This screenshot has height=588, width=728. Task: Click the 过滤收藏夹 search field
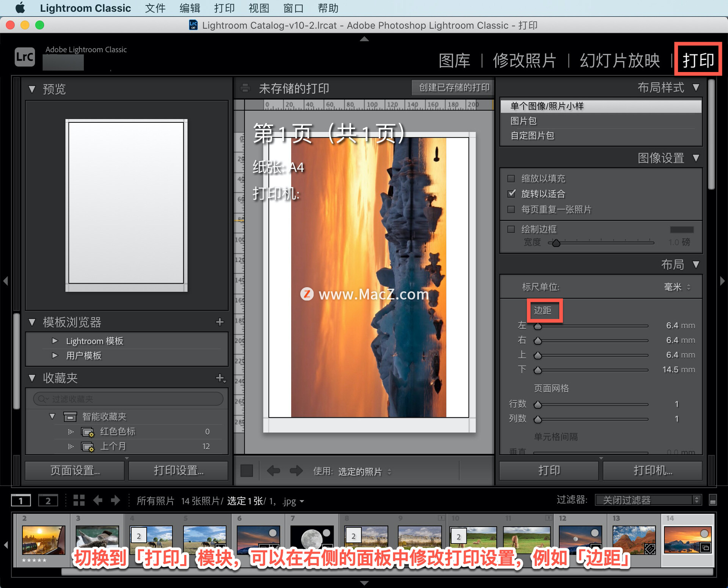(128, 399)
